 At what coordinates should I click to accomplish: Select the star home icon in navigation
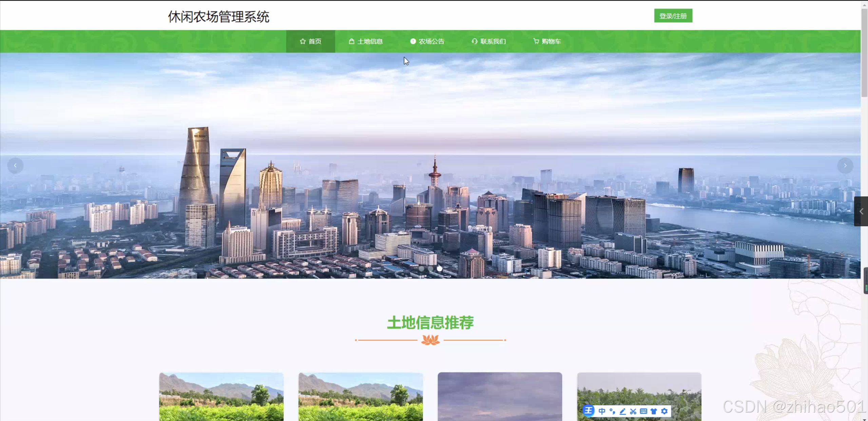[x=303, y=41]
